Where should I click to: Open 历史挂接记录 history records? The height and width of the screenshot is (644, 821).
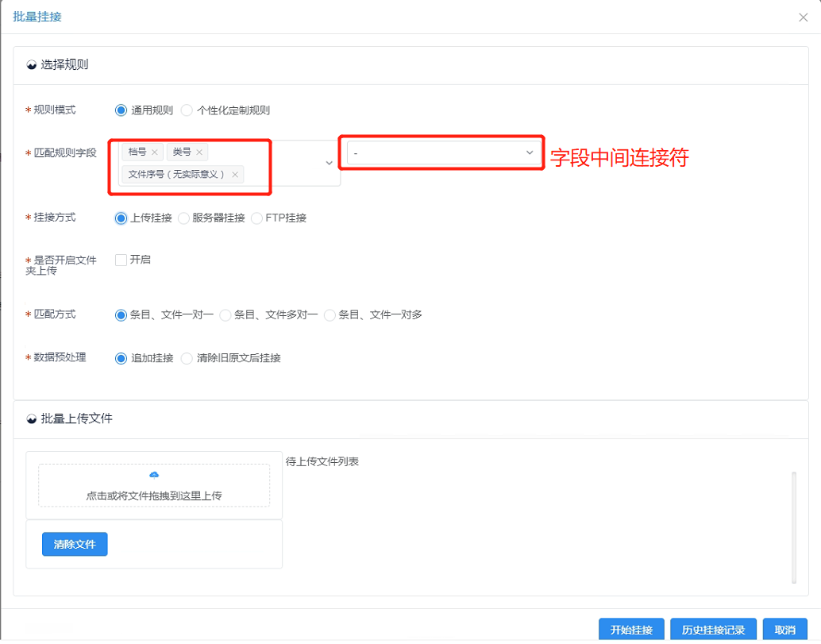point(713,630)
